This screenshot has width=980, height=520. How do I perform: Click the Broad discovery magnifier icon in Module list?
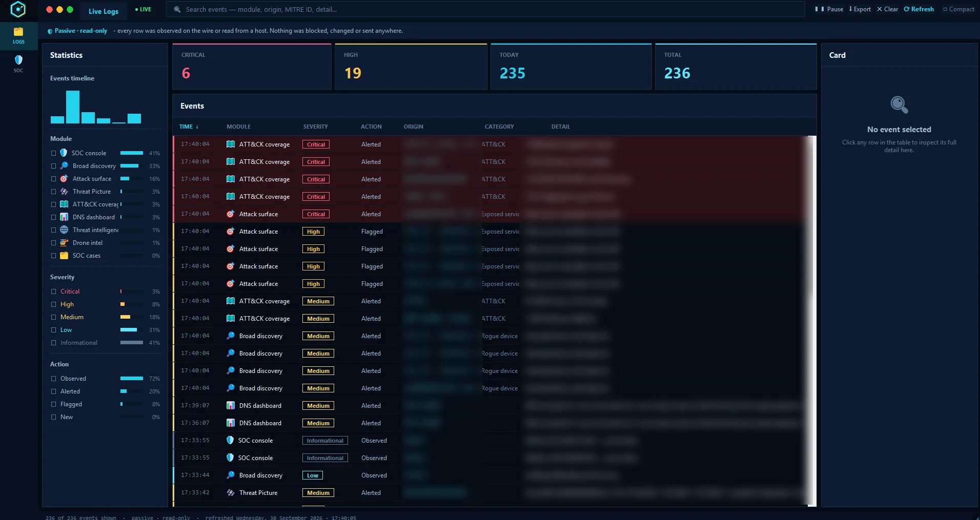coord(64,165)
